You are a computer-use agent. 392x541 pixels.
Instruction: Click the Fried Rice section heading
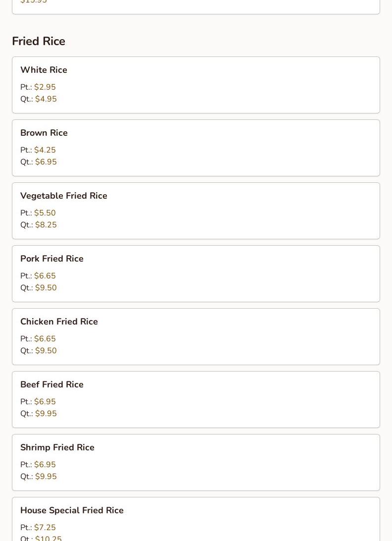(x=39, y=41)
